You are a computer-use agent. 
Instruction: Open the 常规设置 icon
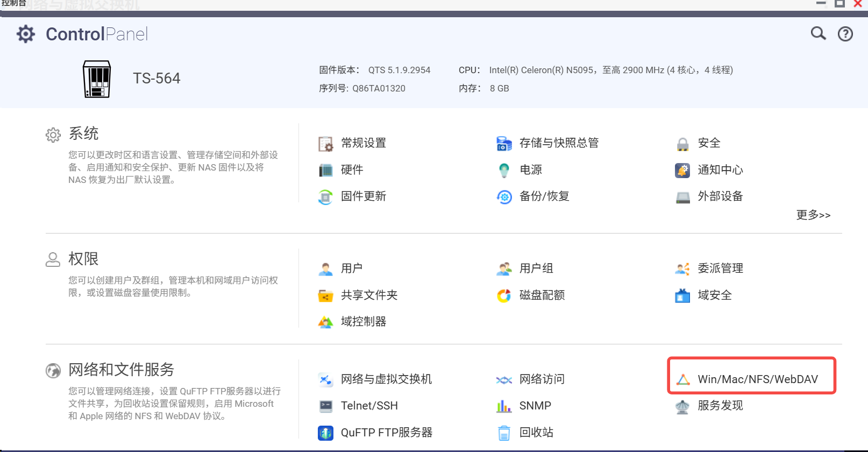(x=325, y=143)
